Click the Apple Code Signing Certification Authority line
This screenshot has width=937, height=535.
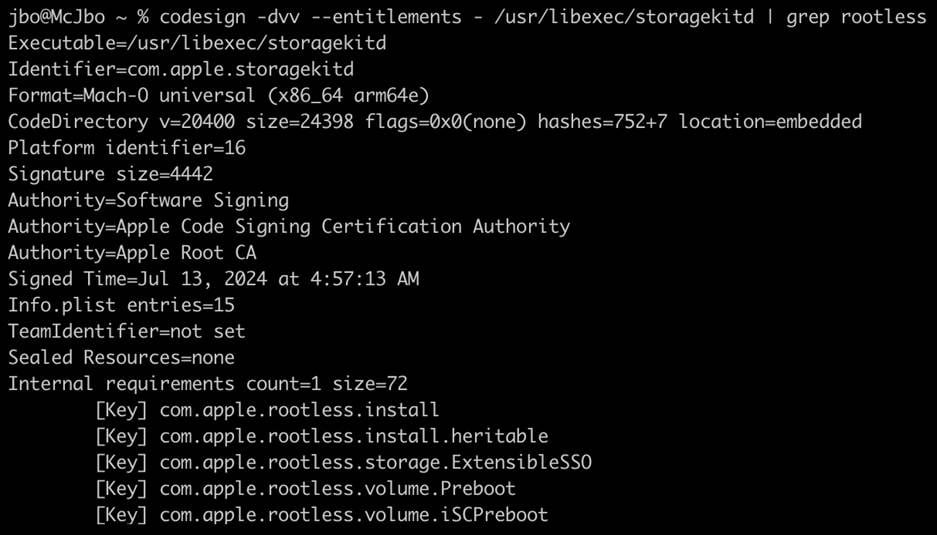click(x=289, y=226)
